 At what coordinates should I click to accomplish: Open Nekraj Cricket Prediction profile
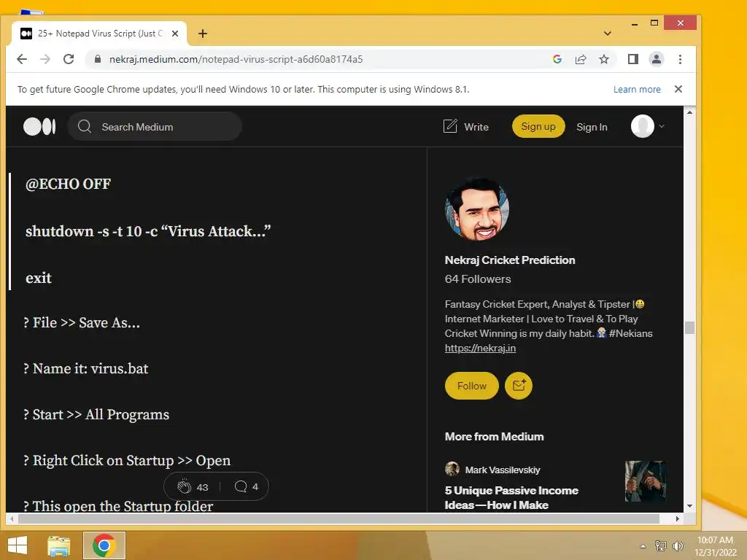(x=510, y=260)
